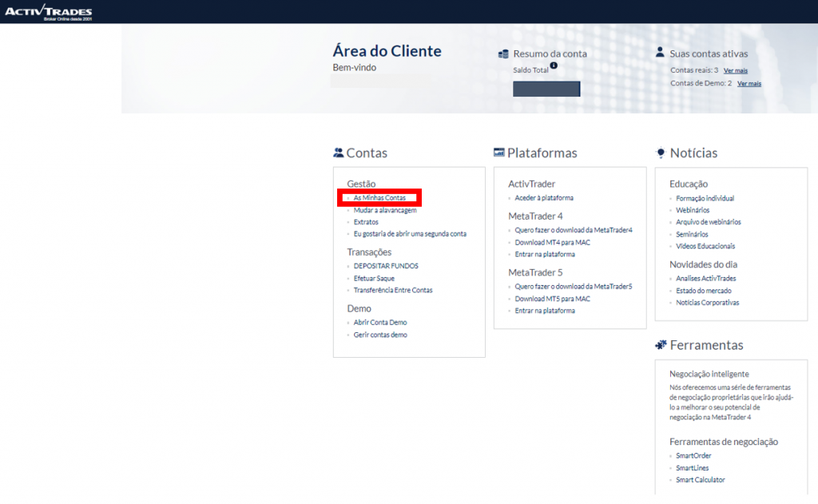Open the As Minhas Contas link
This screenshot has height=504, width=818.
(x=379, y=198)
